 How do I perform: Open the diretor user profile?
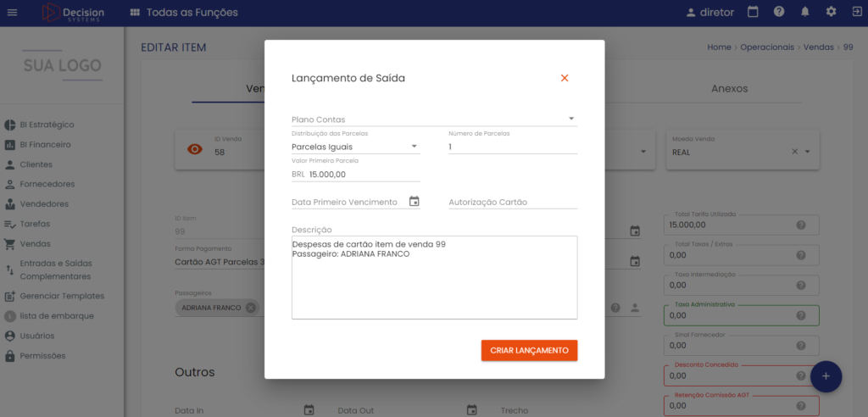(x=709, y=12)
